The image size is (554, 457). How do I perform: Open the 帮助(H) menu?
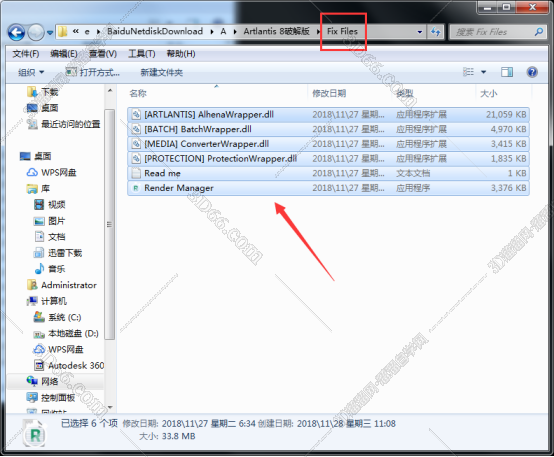181,54
